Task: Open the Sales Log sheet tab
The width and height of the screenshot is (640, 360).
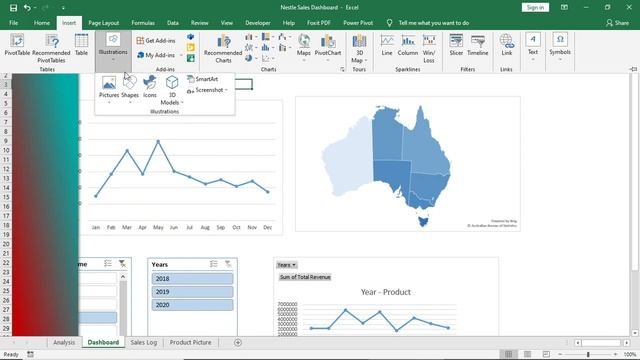Action: 144,342
